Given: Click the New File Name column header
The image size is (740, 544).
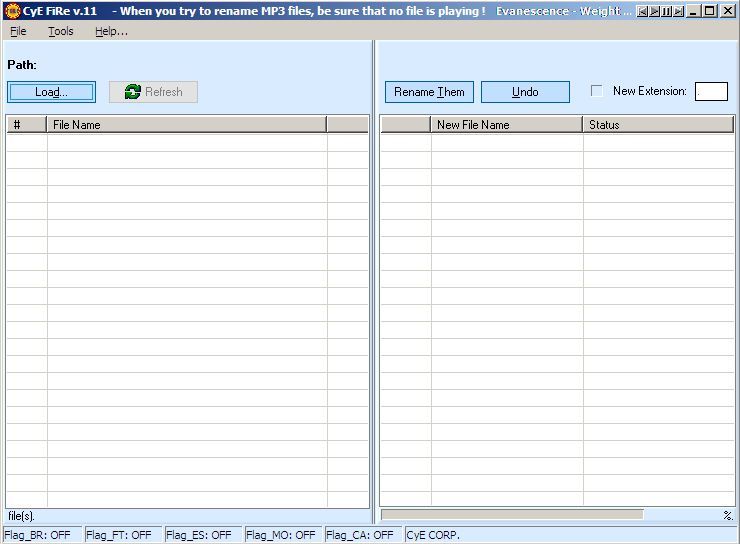Looking at the screenshot, I should click(507, 125).
